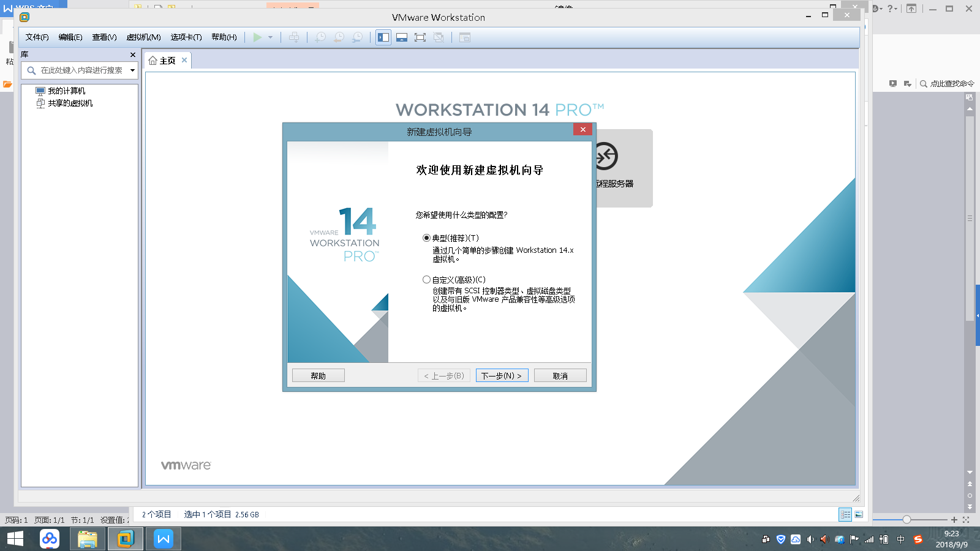Viewport: 980px width, 551px height.
Task: Click the WPS fit-to-page icon
Action: pyautogui.click(x=966, y=520)
